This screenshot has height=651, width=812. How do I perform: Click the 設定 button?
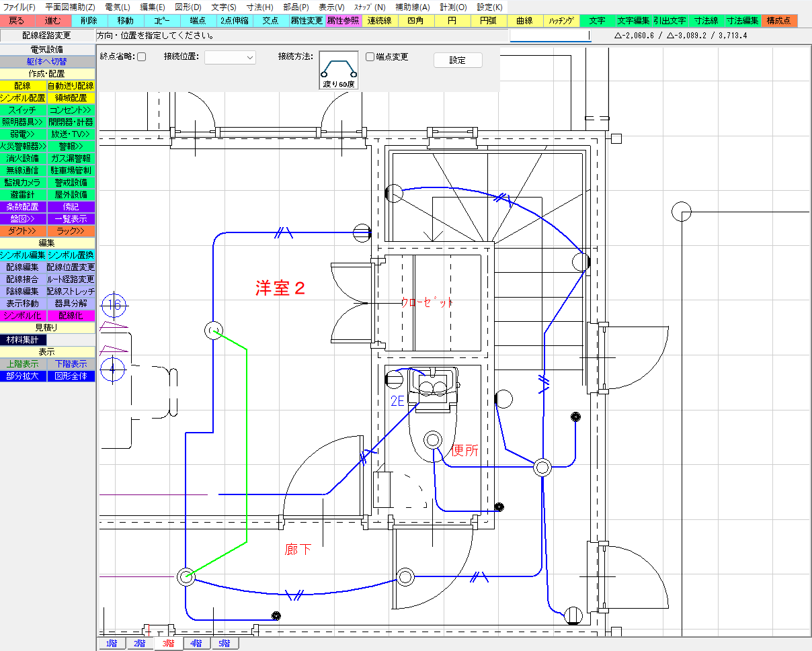[458, 60]
